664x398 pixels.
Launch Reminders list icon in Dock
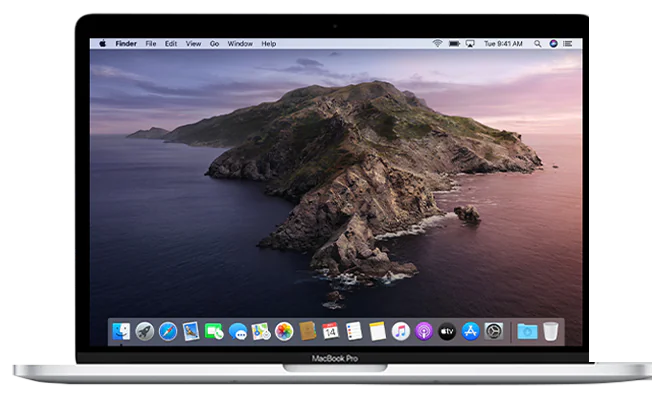point(354,332)
